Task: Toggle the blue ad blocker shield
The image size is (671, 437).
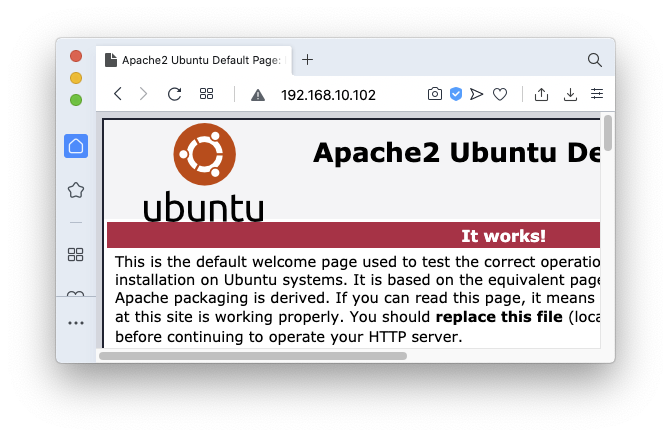Action: (455, 94)
